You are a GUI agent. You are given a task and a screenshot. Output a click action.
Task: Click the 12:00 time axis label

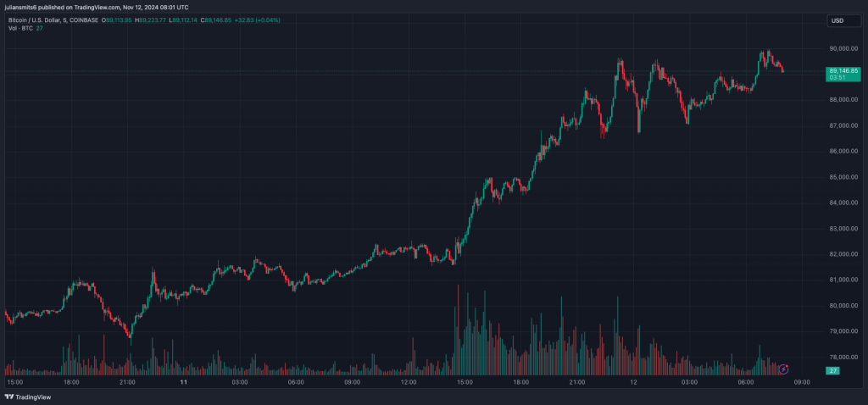409,382
